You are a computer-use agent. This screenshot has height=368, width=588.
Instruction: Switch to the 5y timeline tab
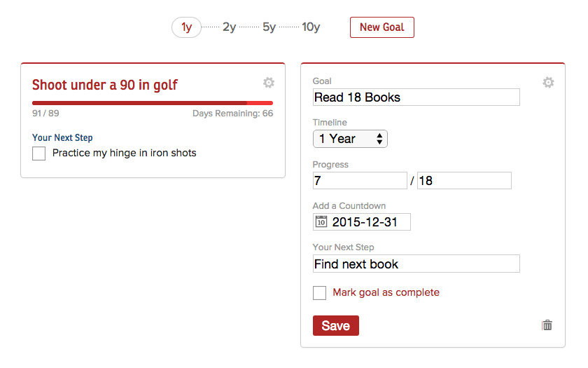[x=269, y=27]
